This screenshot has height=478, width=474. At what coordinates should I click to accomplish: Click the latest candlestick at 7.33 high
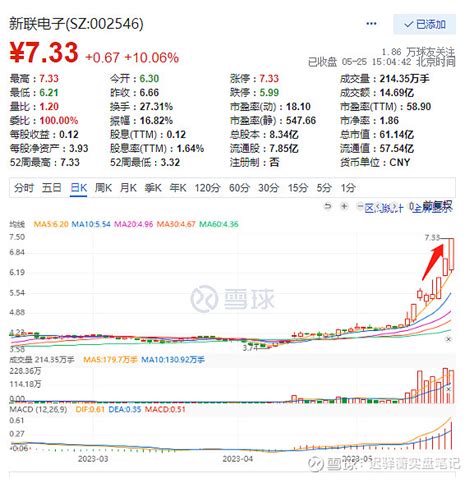451,254
